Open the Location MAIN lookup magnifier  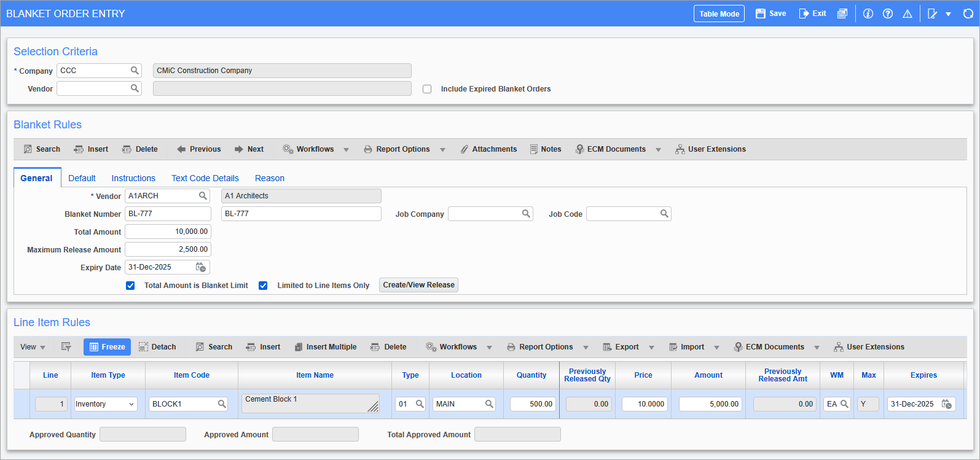point(489,404)
